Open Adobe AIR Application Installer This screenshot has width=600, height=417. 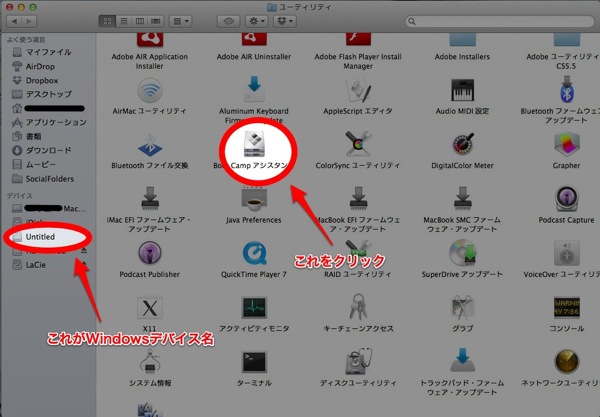pyautogui.click(x=150, y=40)
